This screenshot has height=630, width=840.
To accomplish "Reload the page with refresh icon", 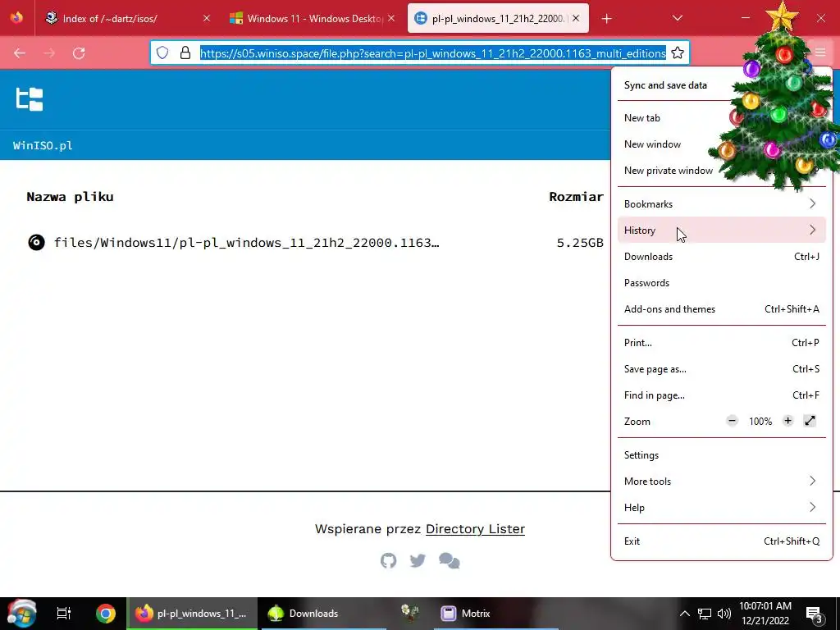I will pos(79,53).
